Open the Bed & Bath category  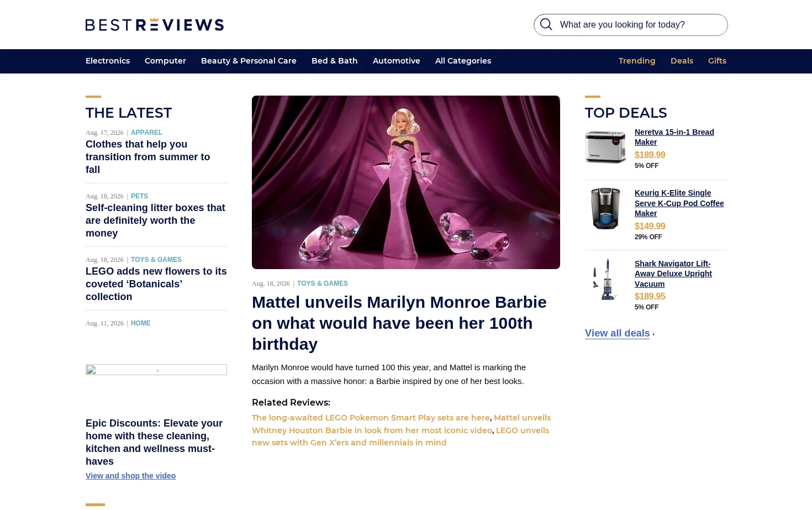335,61
